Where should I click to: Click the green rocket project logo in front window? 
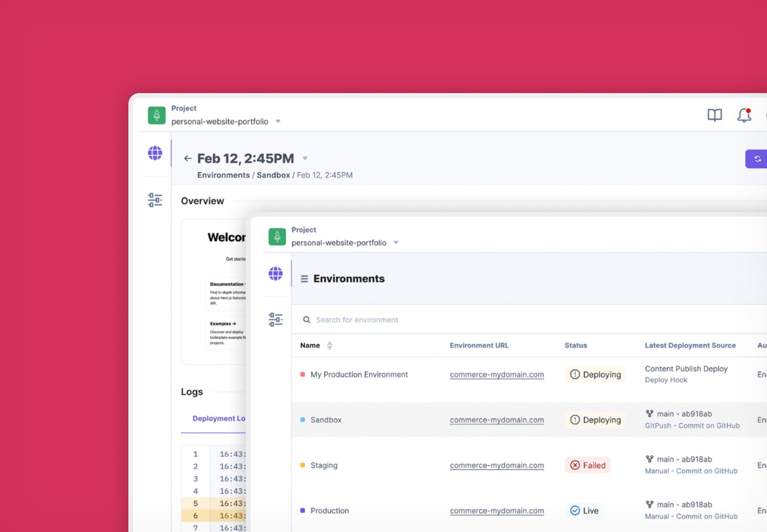(277, 236)
